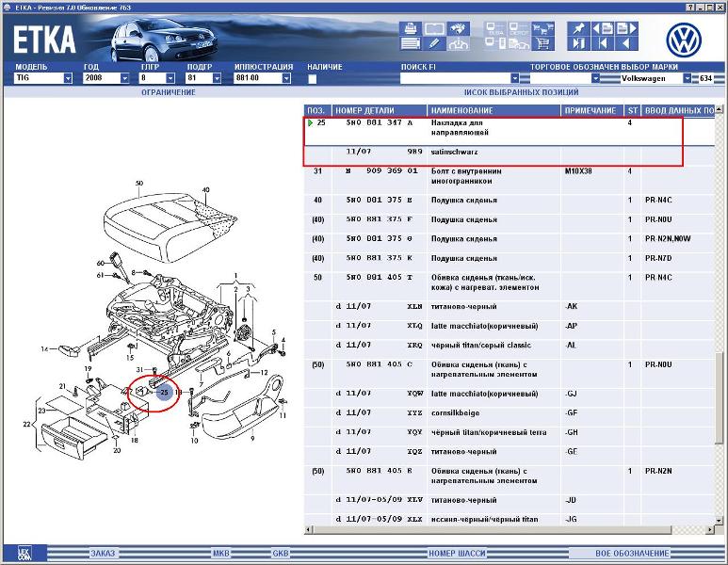Click the horizontal scroll-right arrow of parts list
Screen dimensions: 728x565
pyautogui.click(x=710, y=530)
